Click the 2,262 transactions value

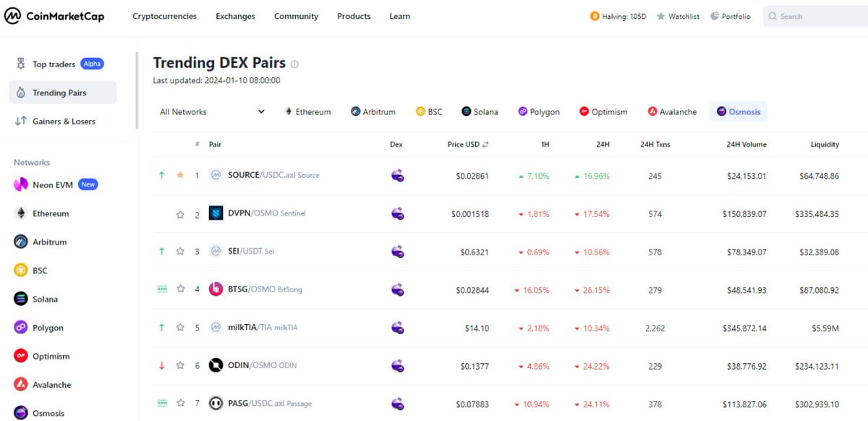pos(655,328)
